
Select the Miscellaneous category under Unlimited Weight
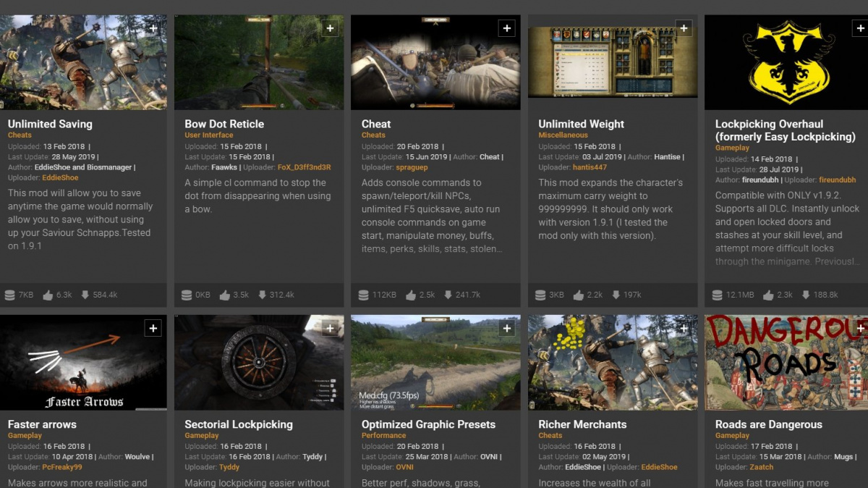coord(563,135)
